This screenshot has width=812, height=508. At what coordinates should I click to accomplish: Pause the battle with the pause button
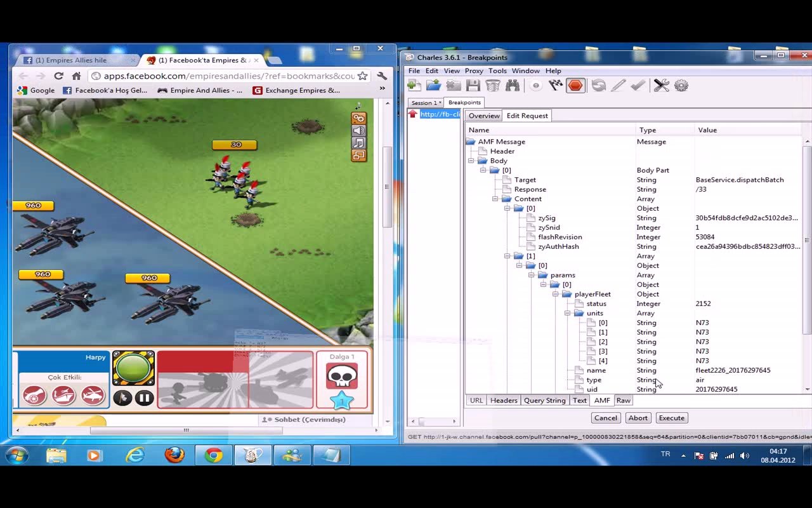[x=145, y=398]
